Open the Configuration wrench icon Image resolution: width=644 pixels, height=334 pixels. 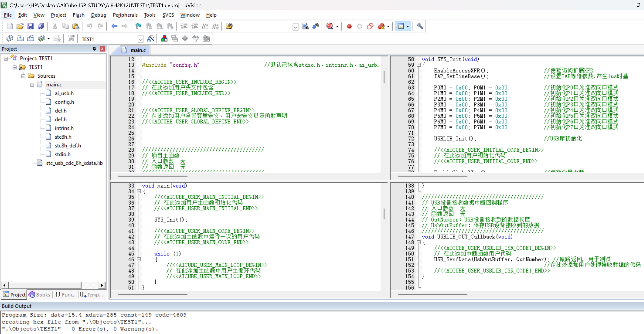click(x=420, y=26)
